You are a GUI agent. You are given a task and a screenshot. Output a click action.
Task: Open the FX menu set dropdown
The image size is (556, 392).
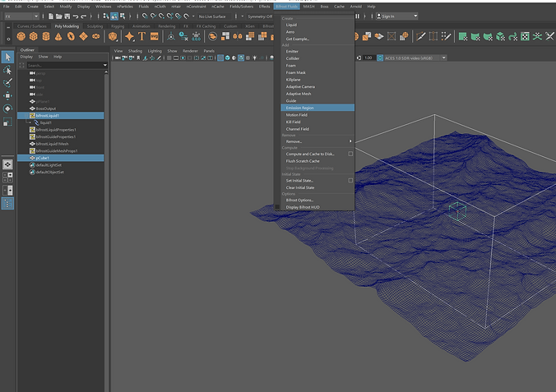tap(21, 16)
